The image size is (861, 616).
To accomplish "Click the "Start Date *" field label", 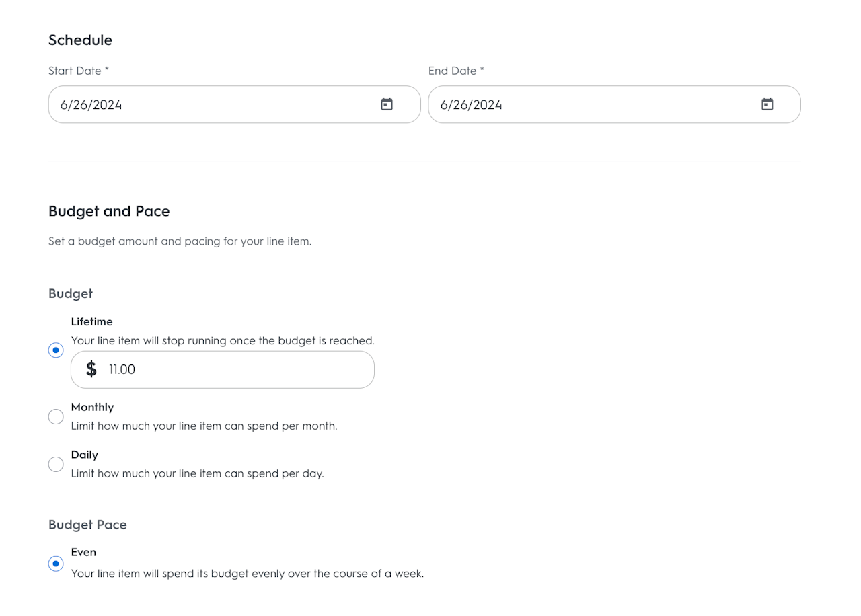I will click(79, 71).
